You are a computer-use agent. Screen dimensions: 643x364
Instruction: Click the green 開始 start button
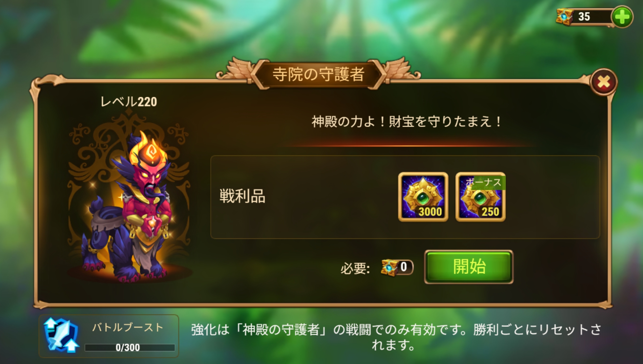click(x=469, y=267)
